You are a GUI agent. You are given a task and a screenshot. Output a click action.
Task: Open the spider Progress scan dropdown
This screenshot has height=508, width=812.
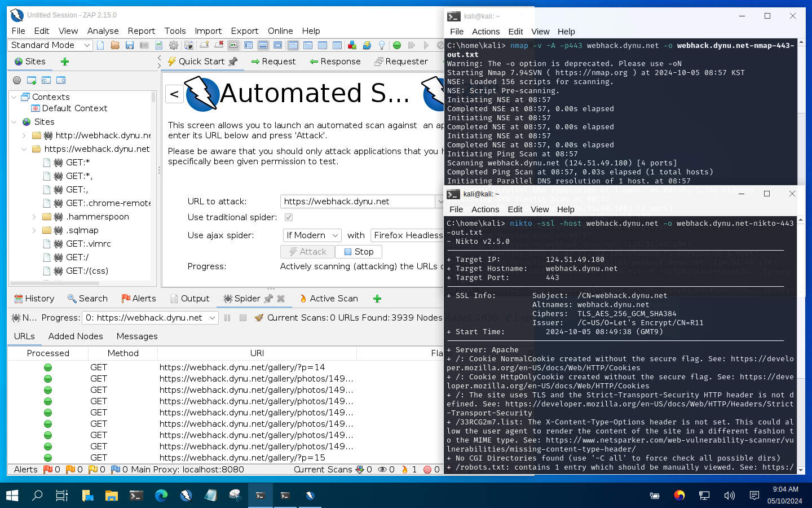click(x=149, y=318)
